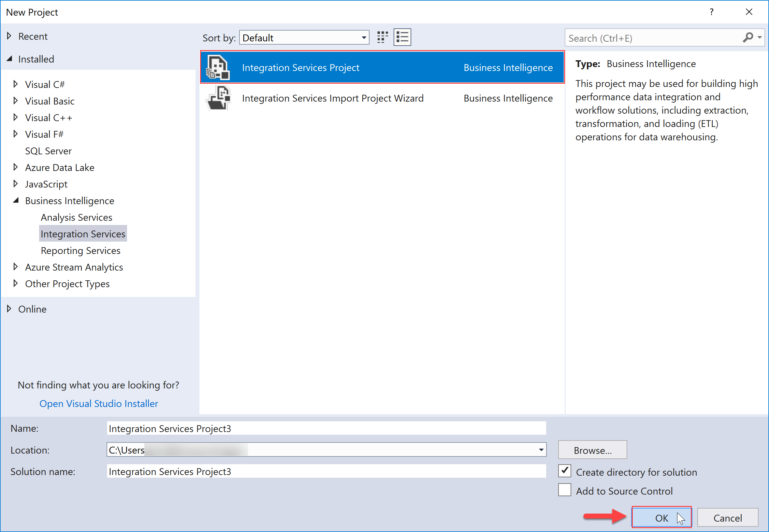Expand the Online section
This screenshot has width=769, height=532.
(9, 309)
